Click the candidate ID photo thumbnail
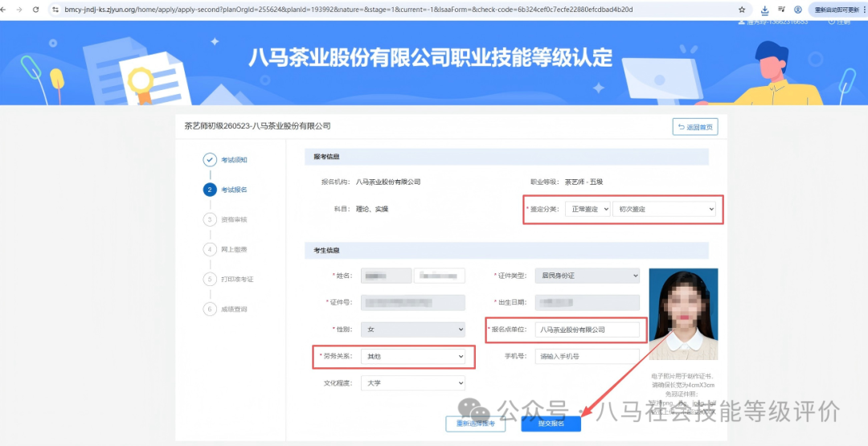Screen dimensions: 868x446 (x=683, y=313)
